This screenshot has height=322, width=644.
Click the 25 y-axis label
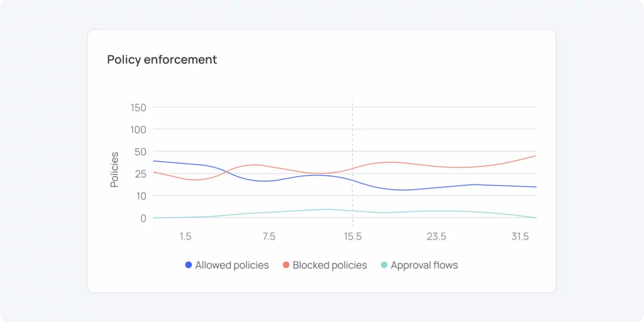(x=140, y=174)
